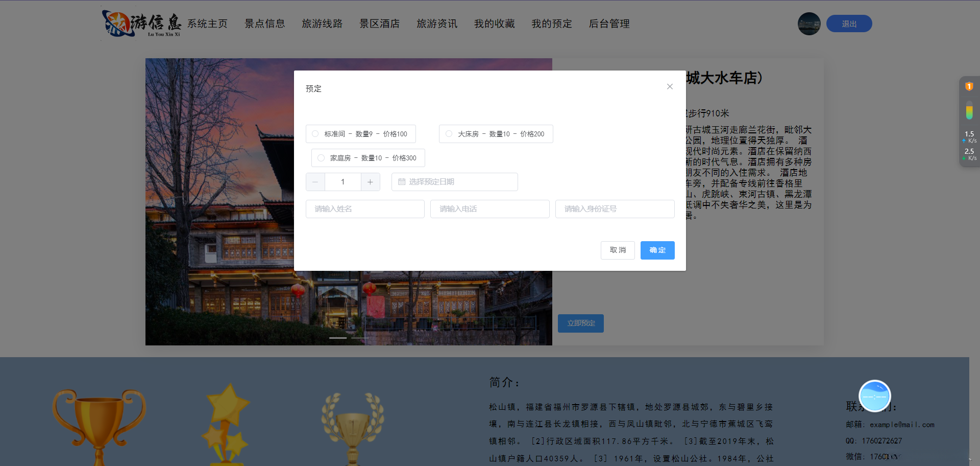
Task: Select the 标准间 room type radio
Action: 315,134
